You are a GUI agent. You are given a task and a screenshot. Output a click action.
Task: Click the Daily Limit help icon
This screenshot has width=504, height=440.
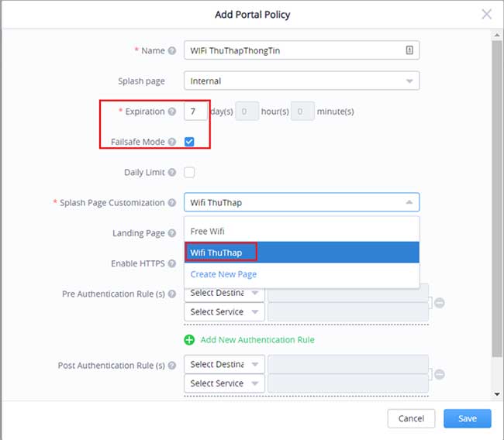click(x=172, y=173)
